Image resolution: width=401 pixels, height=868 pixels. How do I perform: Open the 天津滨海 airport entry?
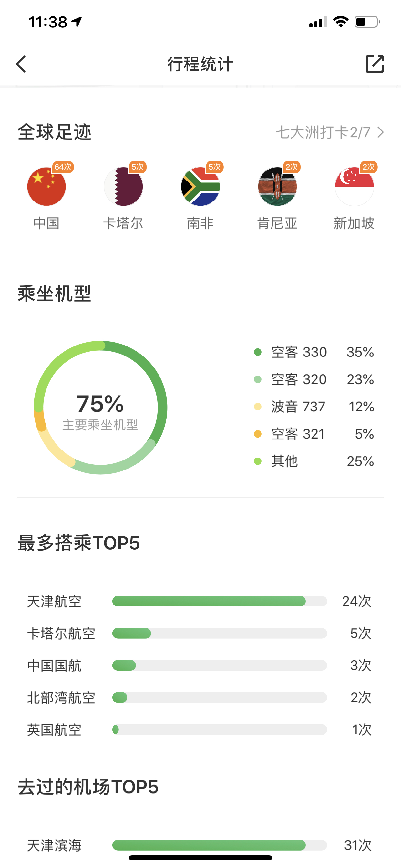(200, 845)
